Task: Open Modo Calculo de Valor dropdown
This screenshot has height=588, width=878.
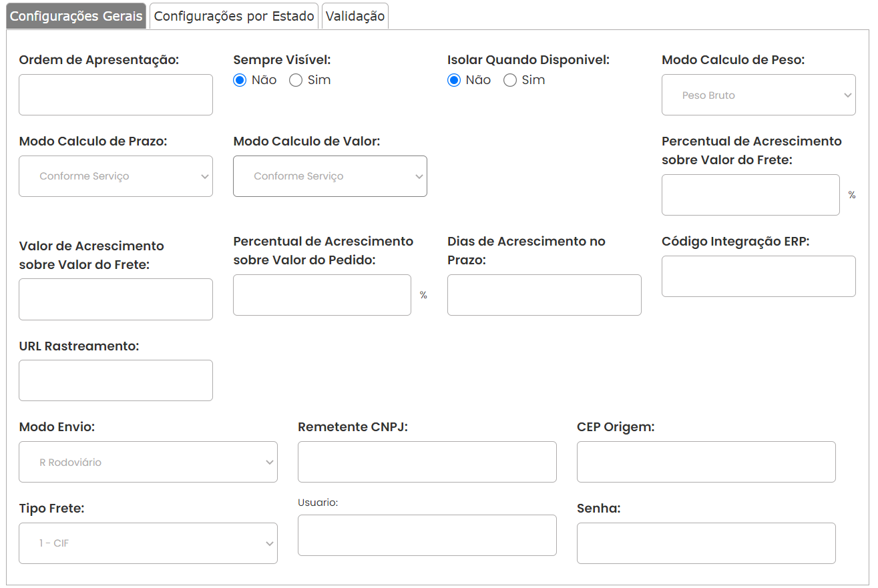Action: pos(330,176)
